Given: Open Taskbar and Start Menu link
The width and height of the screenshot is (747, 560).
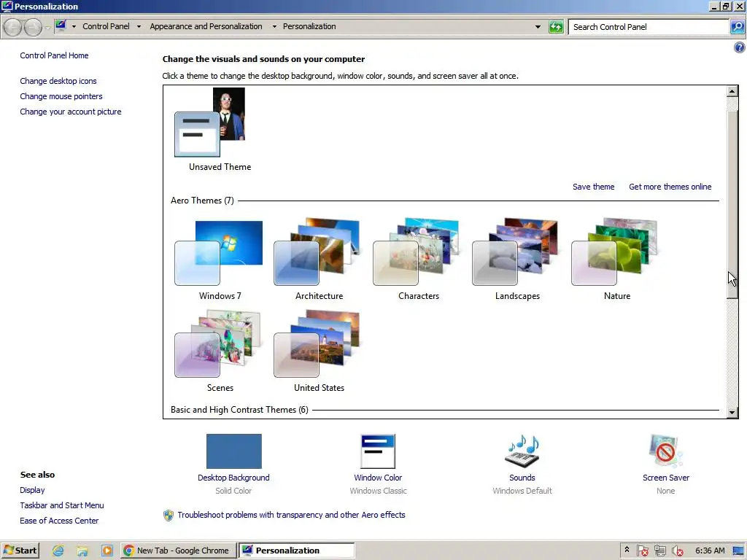Looking at the screenshot, I should coord(62,505).
